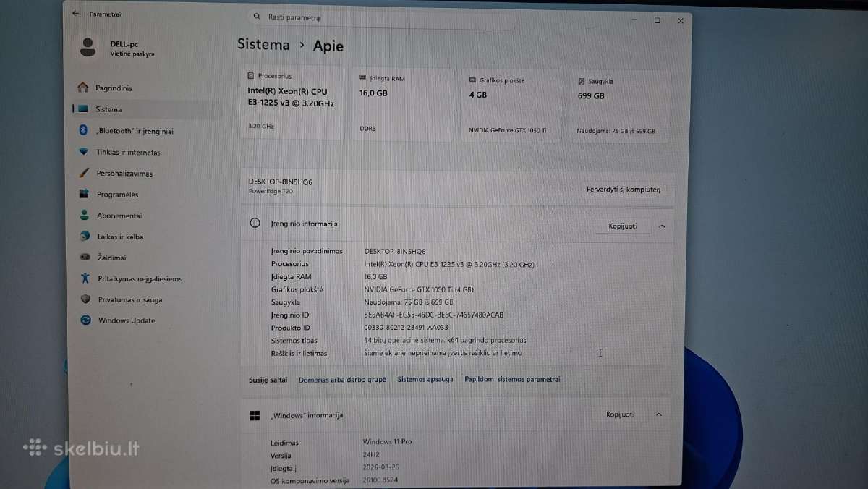Screen dimensions: 868x489
Task: Click the Pagrindinis home icon
Action: click(83, 88)
